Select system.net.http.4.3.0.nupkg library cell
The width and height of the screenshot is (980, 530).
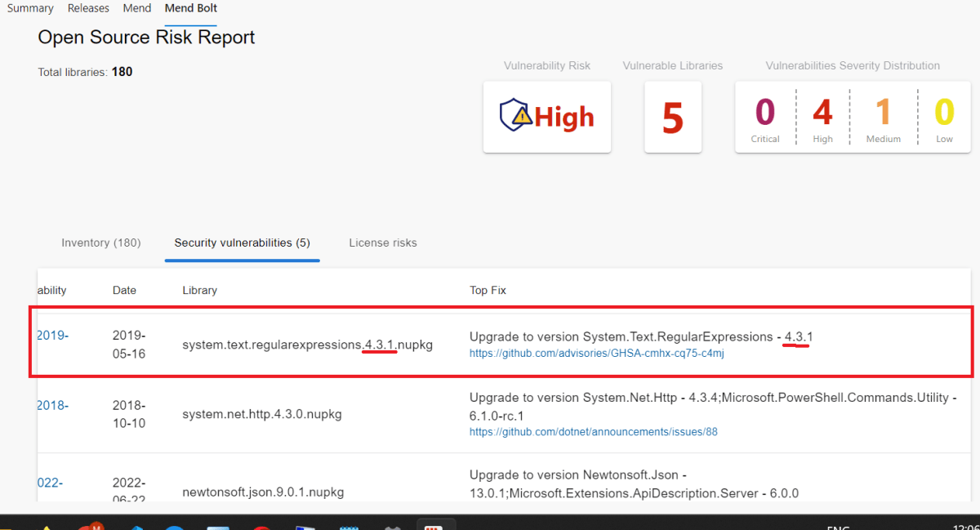pos(262,414)
